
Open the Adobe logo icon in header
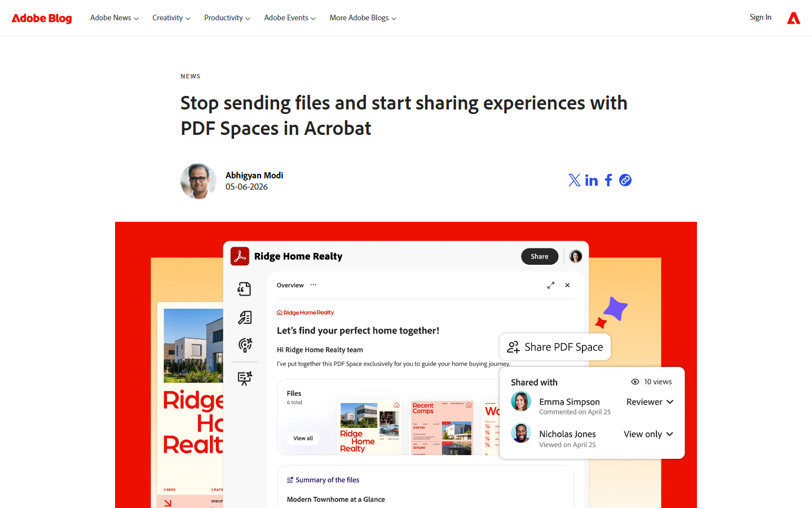(x=793, y=18)
